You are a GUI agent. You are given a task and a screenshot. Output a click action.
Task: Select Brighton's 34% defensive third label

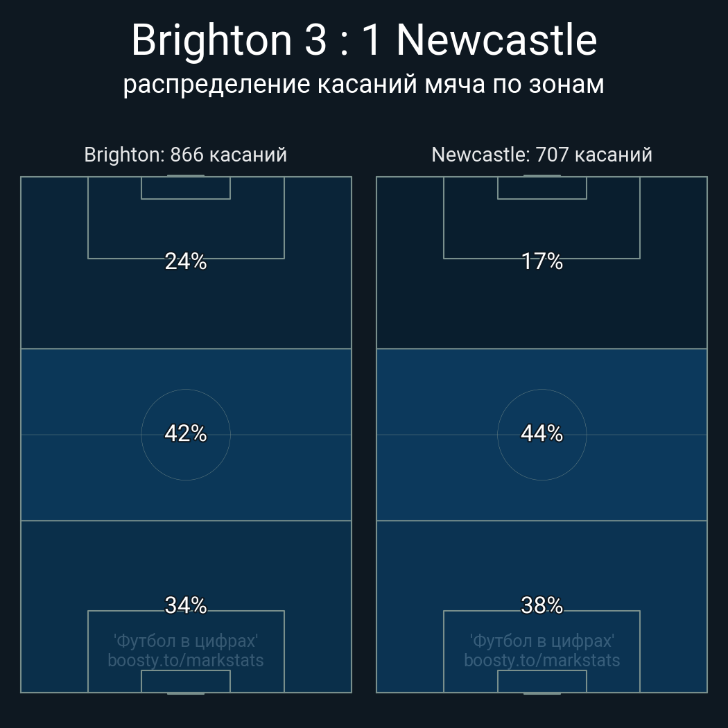(186, 605)
